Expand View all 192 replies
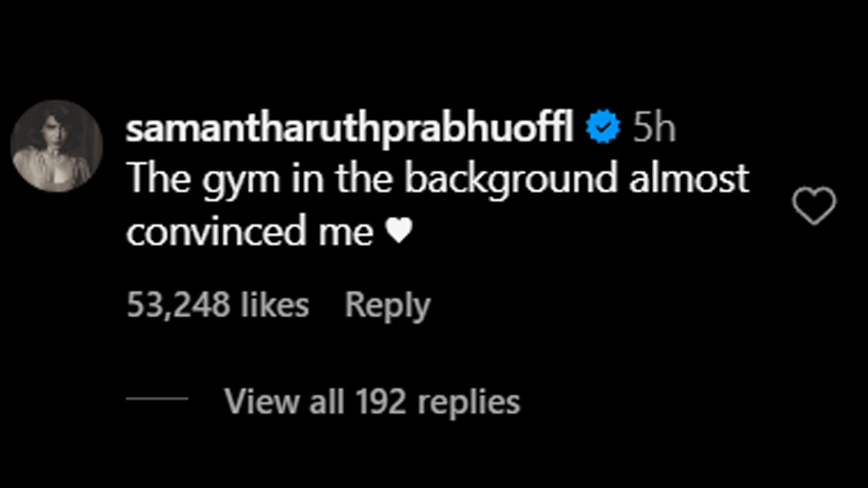 pyautogui.click(x=372, y=401)
